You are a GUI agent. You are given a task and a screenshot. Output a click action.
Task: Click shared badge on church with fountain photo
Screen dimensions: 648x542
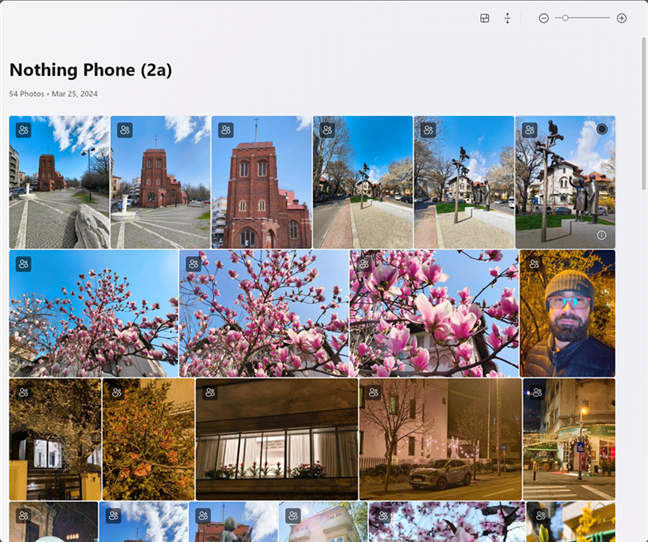tap(125, 130)
